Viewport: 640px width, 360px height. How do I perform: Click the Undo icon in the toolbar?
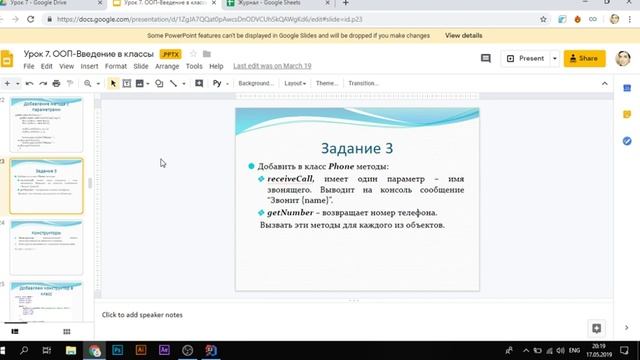[29, 83]
